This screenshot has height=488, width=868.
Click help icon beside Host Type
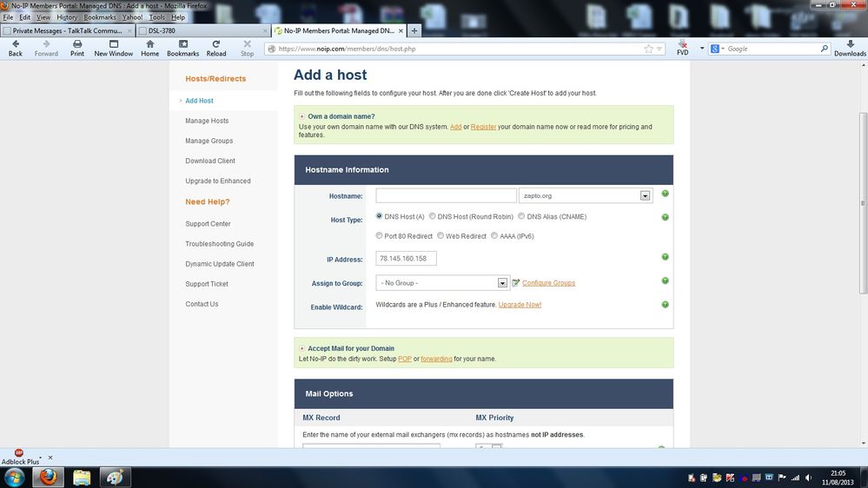(x=665, y=217)
